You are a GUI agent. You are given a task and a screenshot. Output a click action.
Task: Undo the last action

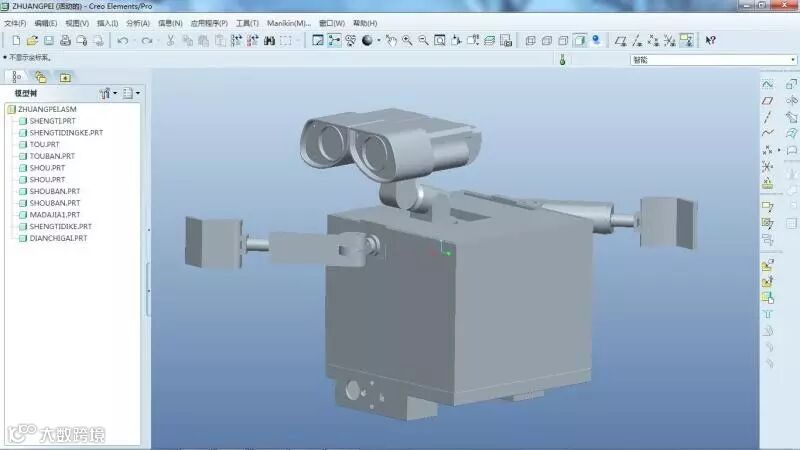click(122, 40)
